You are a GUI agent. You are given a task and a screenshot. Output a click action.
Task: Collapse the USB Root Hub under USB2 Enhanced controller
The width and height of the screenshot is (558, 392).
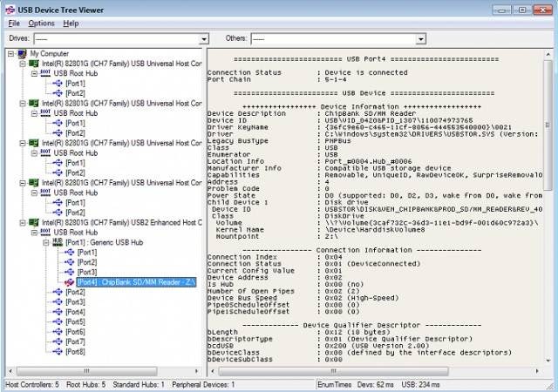pyautogui.click(x=34, y=233)
